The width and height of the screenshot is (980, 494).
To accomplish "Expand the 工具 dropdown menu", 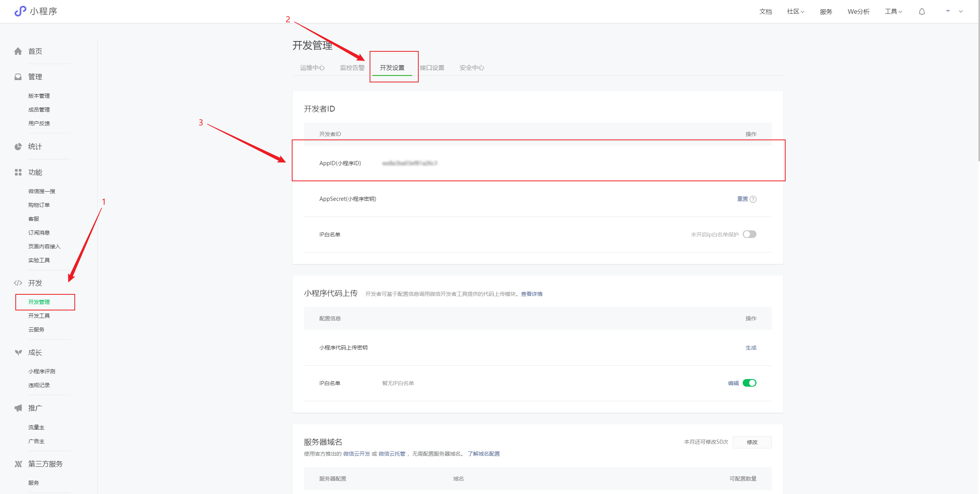I will [893, 11].
